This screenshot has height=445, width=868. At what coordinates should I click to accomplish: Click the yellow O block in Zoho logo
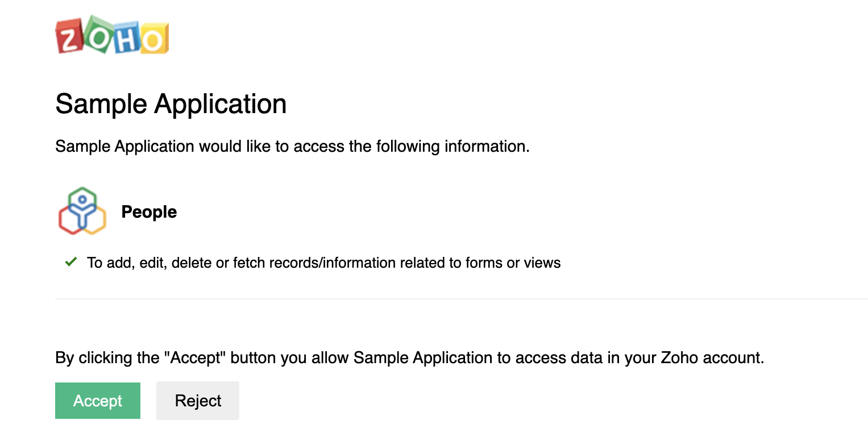[x=153, y=40]
